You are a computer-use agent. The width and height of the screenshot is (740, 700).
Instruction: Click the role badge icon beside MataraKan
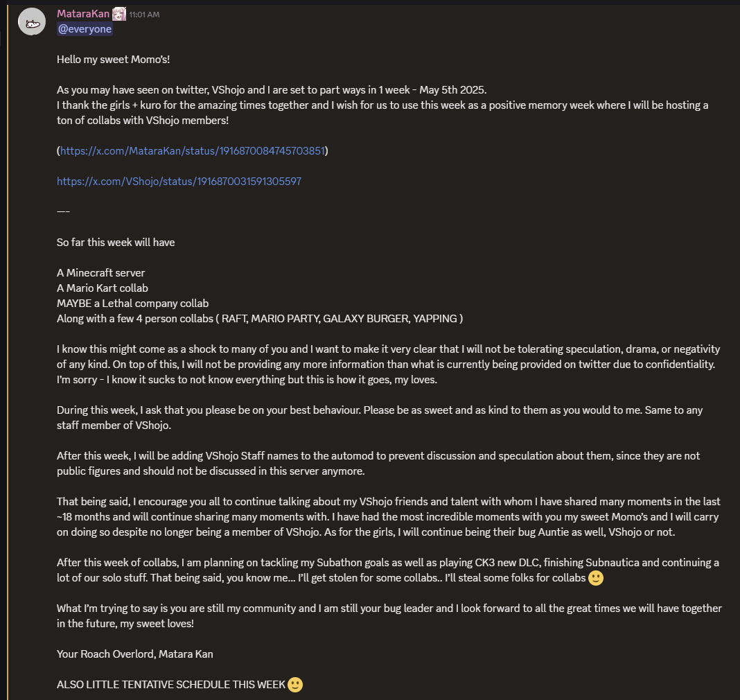(119, 14)
